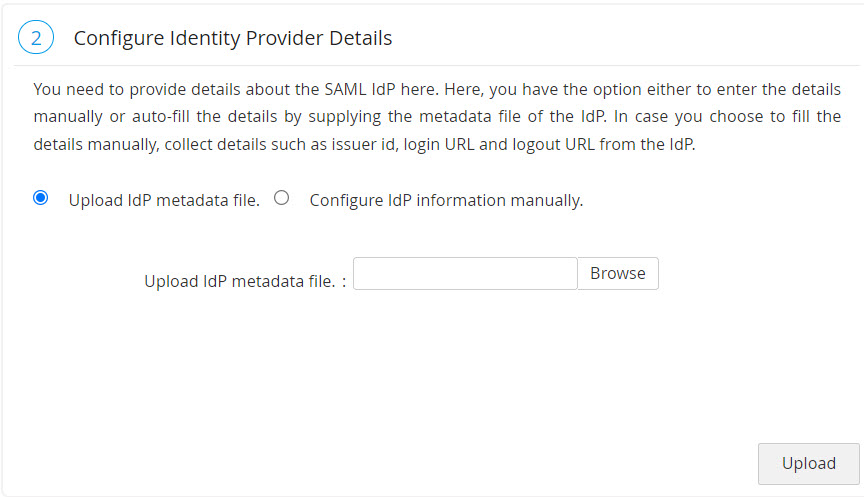Choose the Configure IdP information manually radio button
The height and width of the screenshot is (497, 864).
click(281, 198)
